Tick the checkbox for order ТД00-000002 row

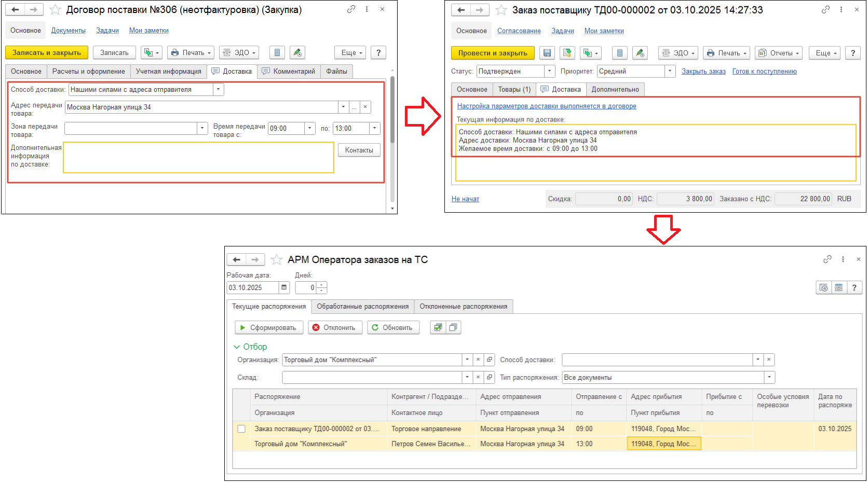pyautogui.click(x=241, y=429)
